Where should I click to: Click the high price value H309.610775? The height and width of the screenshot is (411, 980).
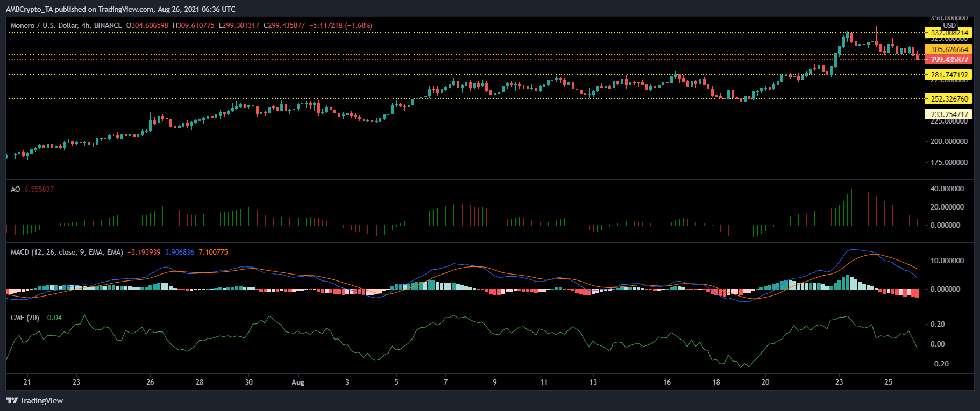[193, 25]
